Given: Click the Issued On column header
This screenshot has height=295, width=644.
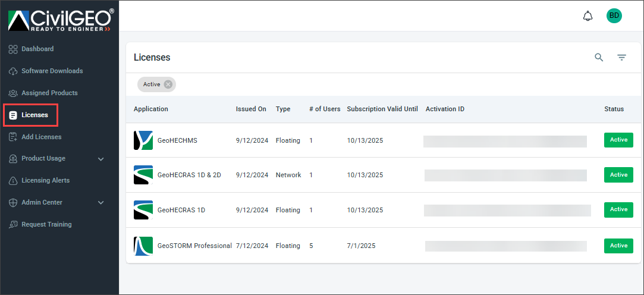Looking at the screenshot, I should (x=251, y=109).
